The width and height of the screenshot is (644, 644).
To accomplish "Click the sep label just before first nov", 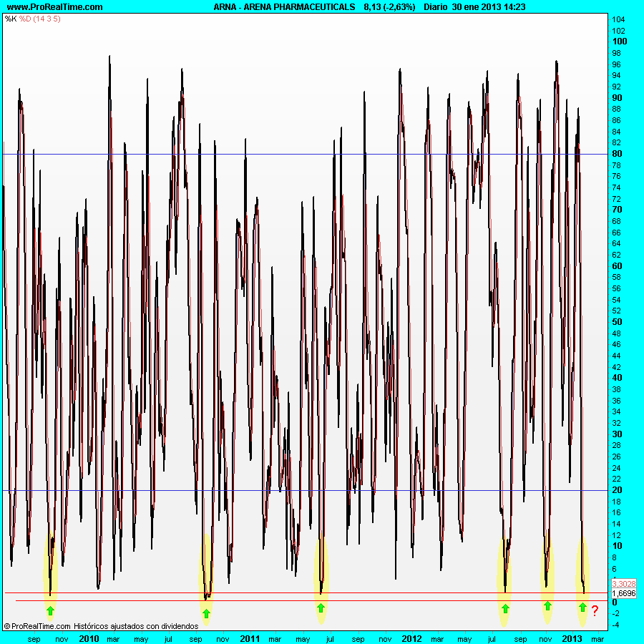I will click(x=34, y=639).
